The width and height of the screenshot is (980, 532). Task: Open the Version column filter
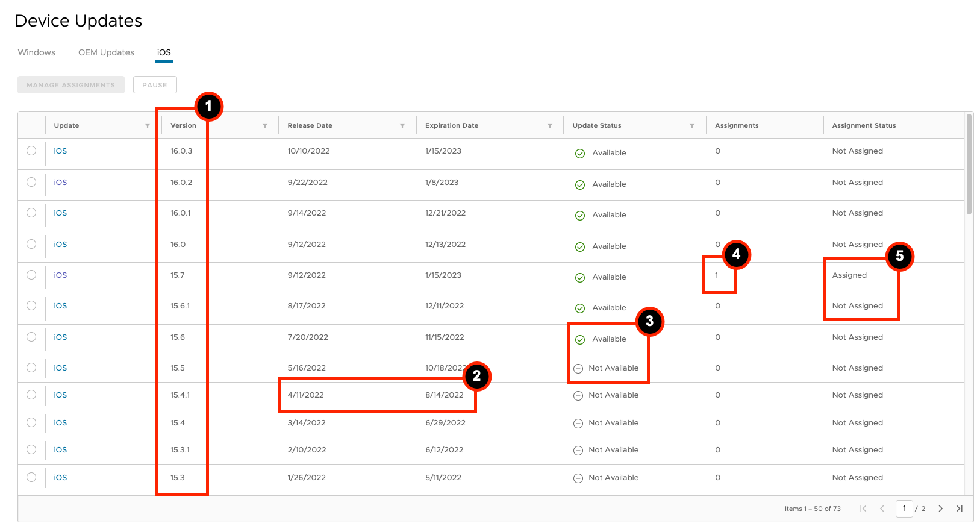tap(265, 126)
